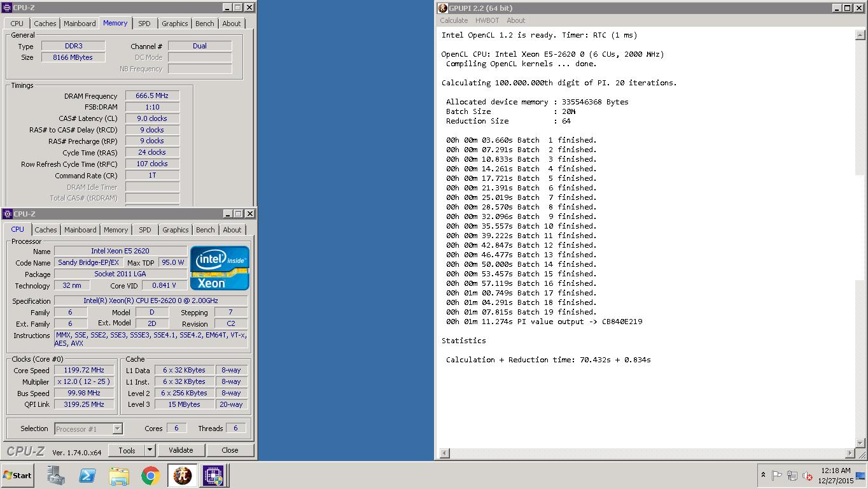Click the DRAM Frequency value 666.5 MHz
Viewport: 868px width, 489px height.
click(x=152, y=96)
